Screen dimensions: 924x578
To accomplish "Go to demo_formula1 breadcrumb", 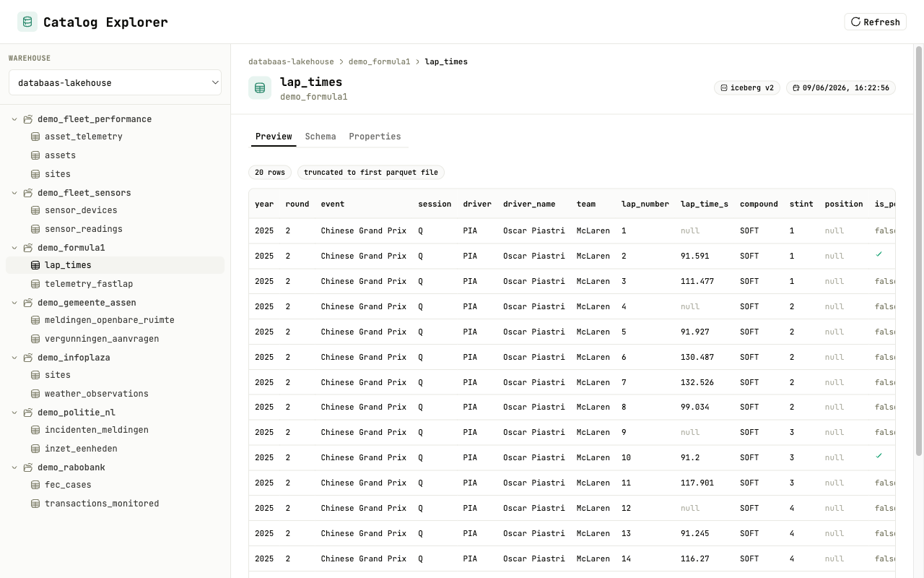I will [379, 61].
